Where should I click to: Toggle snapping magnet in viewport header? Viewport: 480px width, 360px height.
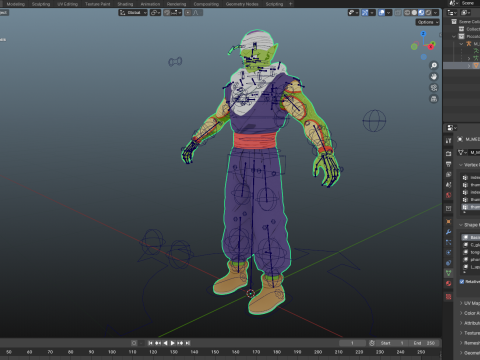pos(167,13)
